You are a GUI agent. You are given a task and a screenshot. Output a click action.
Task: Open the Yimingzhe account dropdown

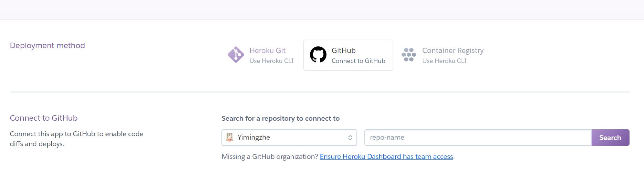(289, 138)
